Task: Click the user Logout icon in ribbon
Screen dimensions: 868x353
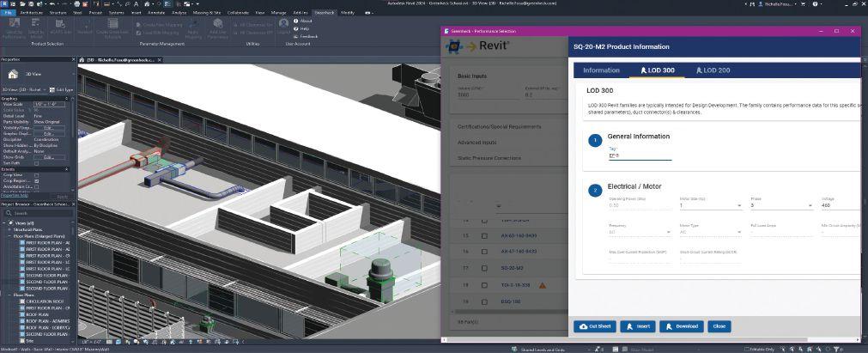Action: click(284, 27)
